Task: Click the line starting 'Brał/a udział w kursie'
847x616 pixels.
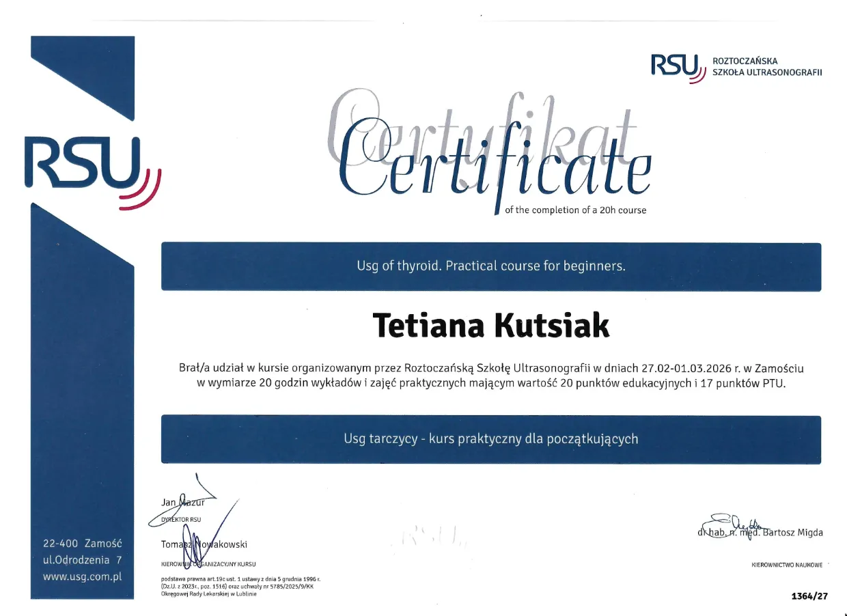Action: pyautogui.click(x=491, y=368)
